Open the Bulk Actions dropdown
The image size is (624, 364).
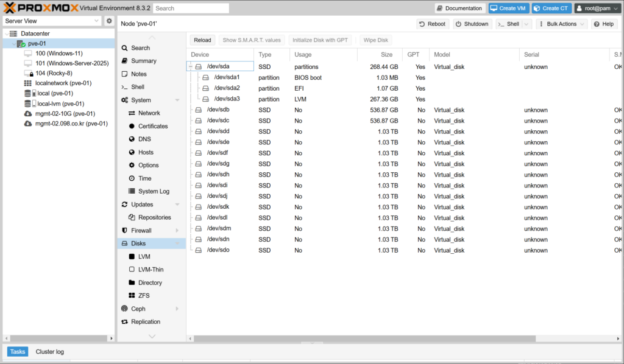[x=561, y=24]
